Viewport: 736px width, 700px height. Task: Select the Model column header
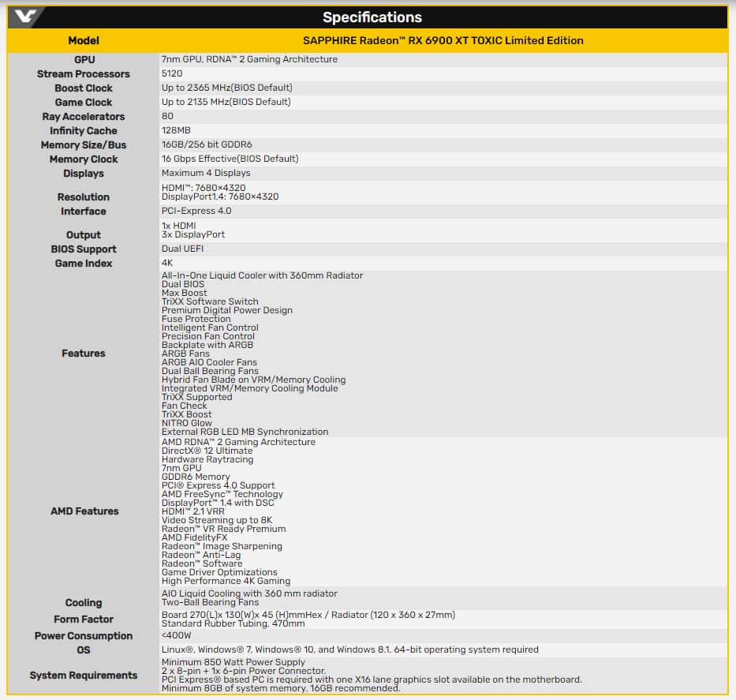[84, 41]
